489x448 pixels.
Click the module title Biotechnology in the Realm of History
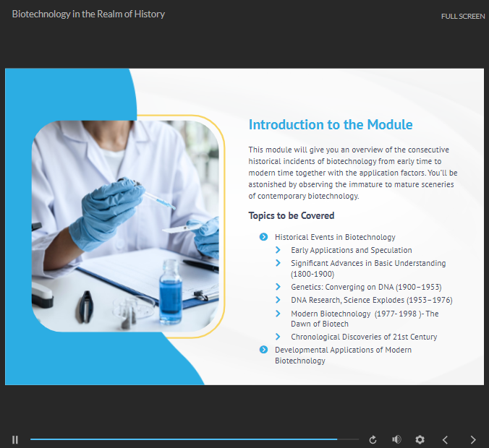[x=88, y=14]
